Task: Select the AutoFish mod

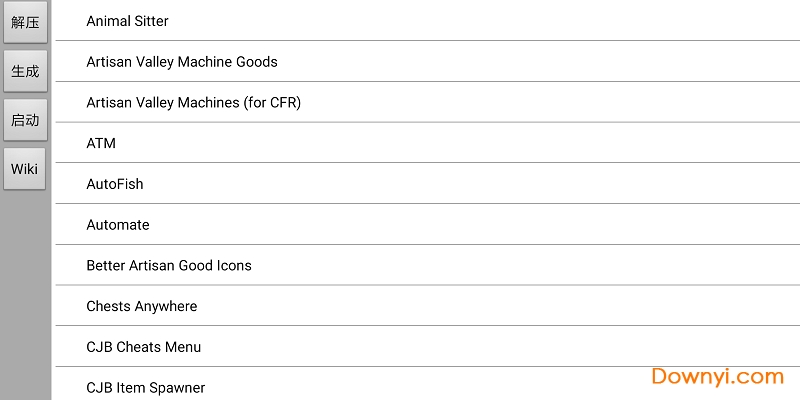Action: pyautogui.click(x=115, y=184)
